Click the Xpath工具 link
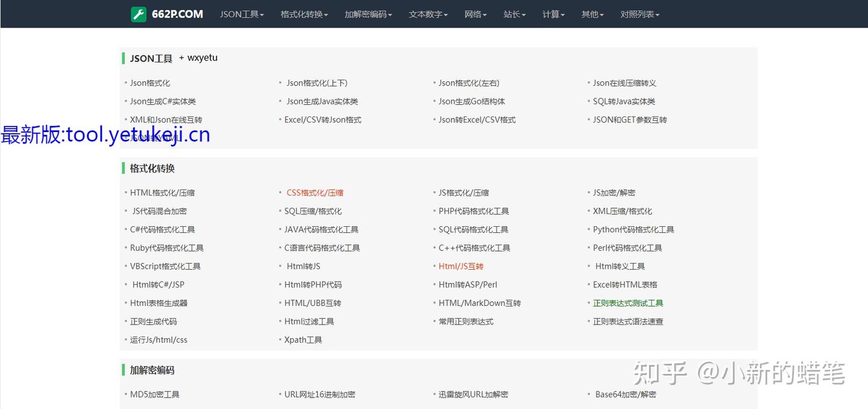The width and height of the screenshot is (868, 409). pyautogui.click(x=304, y=340)
